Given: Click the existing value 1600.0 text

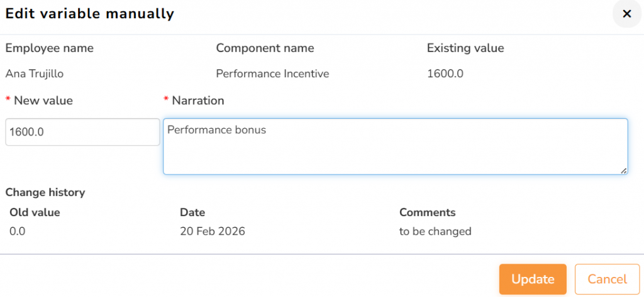Looking at the screenshot, I should pos(445,73).
